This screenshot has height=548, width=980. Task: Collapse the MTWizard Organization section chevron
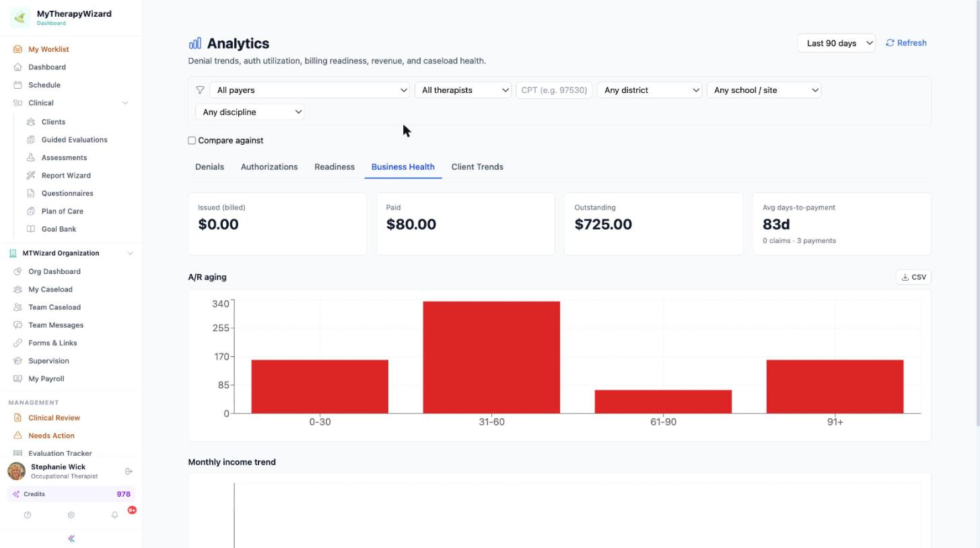[x=130, y=253]
